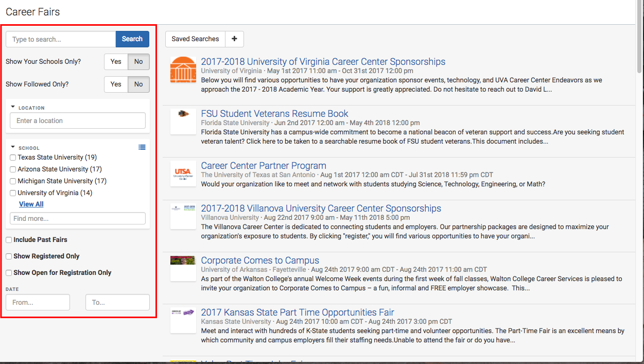Image resolution: width=644 pixels, height=364 pixels.
Task: Click the FSU Student Veterans logo thumbnail
Action: point(183,122)
